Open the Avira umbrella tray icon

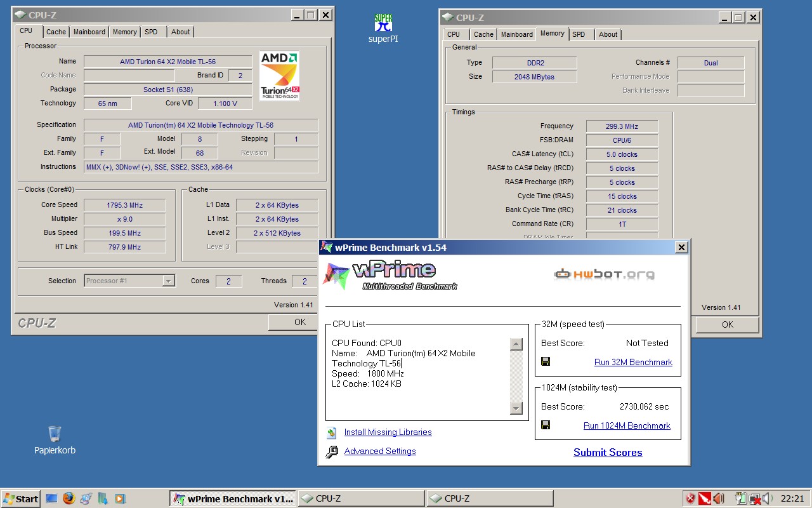tap(705, 498)
